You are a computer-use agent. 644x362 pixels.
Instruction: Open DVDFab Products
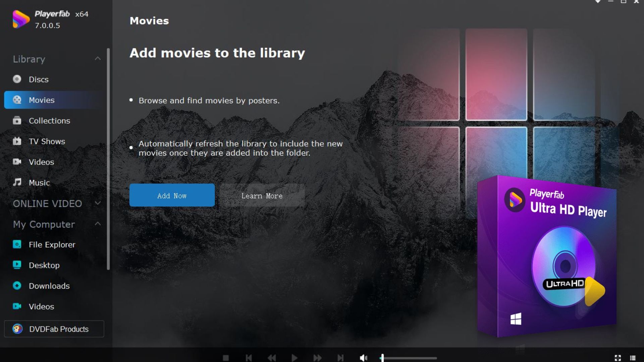(54, 329)
